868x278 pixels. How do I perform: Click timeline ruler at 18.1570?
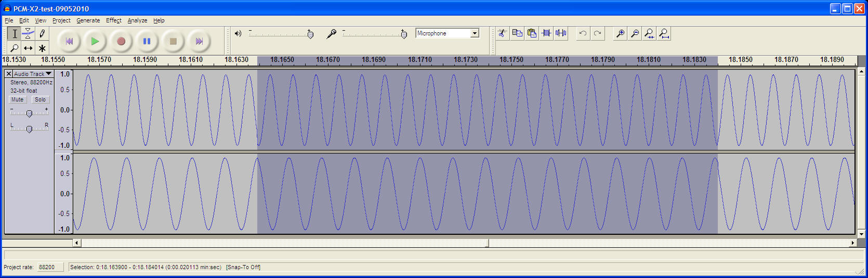coord(99,60)
